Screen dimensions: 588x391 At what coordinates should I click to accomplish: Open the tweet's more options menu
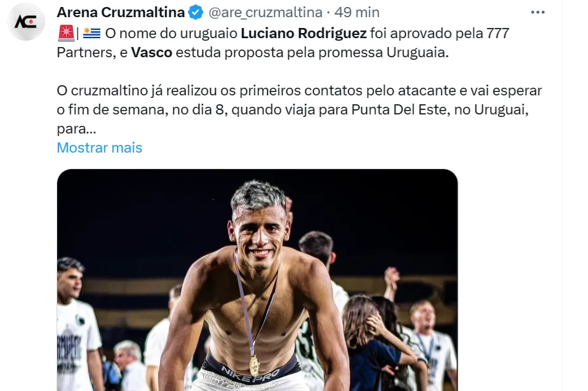pyautogui.click(x=537, y=12)
